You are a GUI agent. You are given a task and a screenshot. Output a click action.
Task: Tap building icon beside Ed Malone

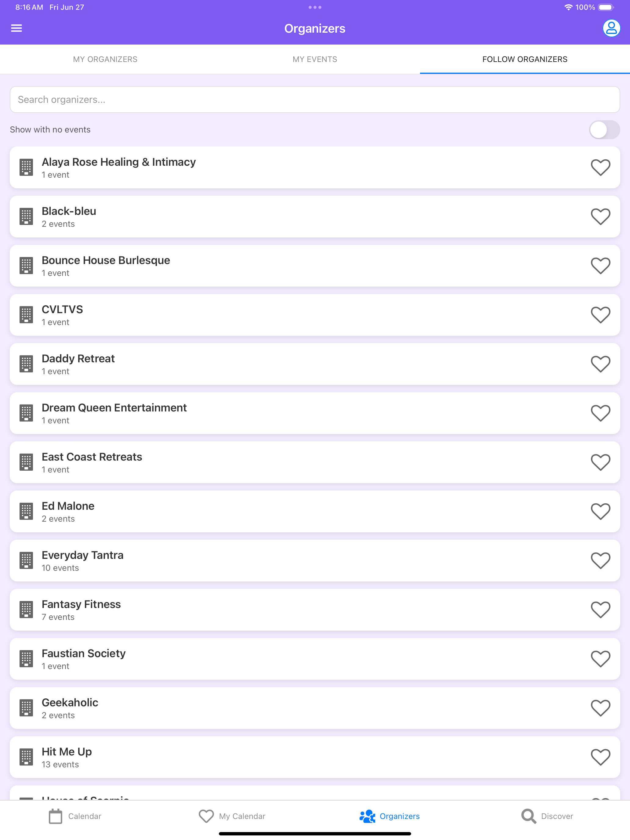pyautogui.click(x=26, y=511)
